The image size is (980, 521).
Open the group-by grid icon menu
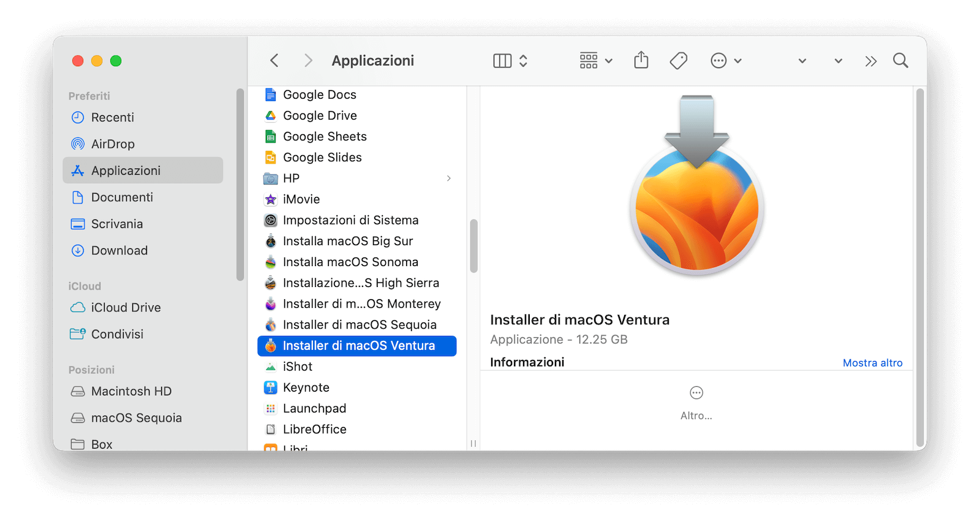[596, 61]
